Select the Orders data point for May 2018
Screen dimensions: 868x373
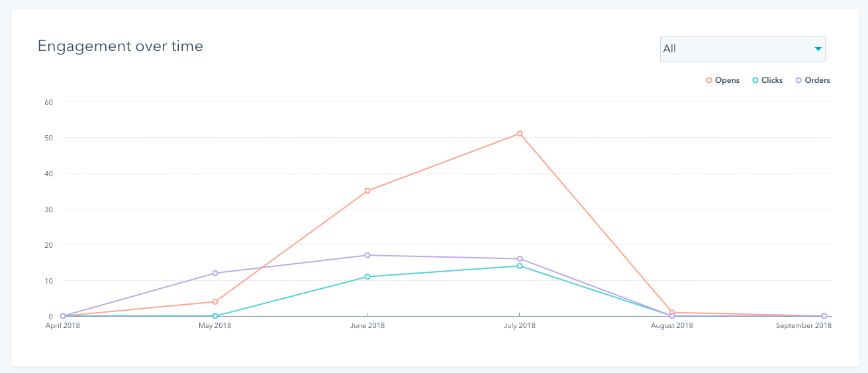pos(215,273)
